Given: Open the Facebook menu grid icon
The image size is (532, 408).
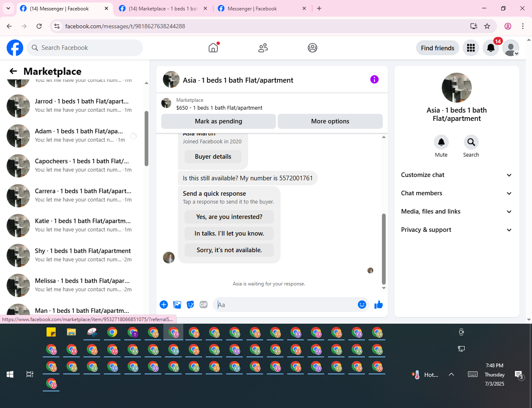Looking at the screenshot, I should (471, 48).
